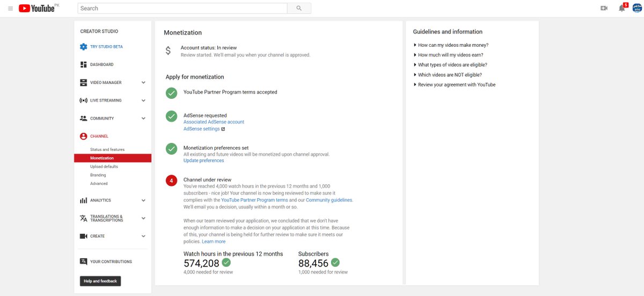The height and width of the screenshot is (296, 644).
Task: Expand 'Which videos are NOT eligible?'
Action: [448, 75]
